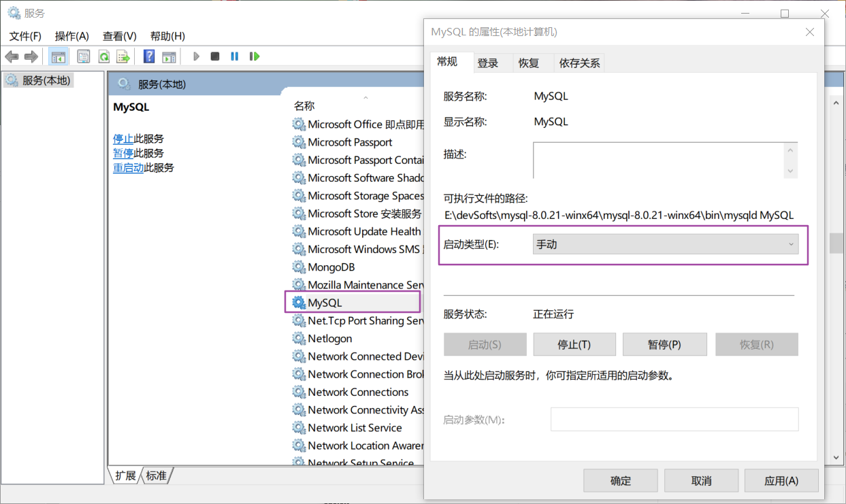The width and height of the screenshot is (846, 504).
Task: Click the 暂停(P) button
Action: click(x=664, y=344)
